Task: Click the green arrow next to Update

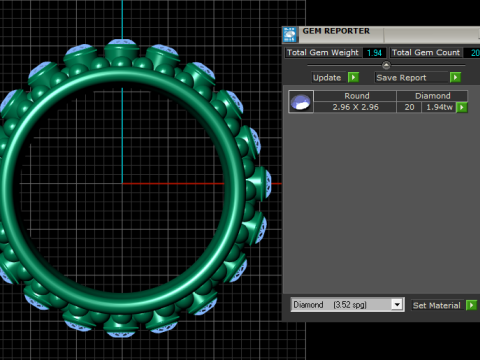Action: [x=353, y=77]
